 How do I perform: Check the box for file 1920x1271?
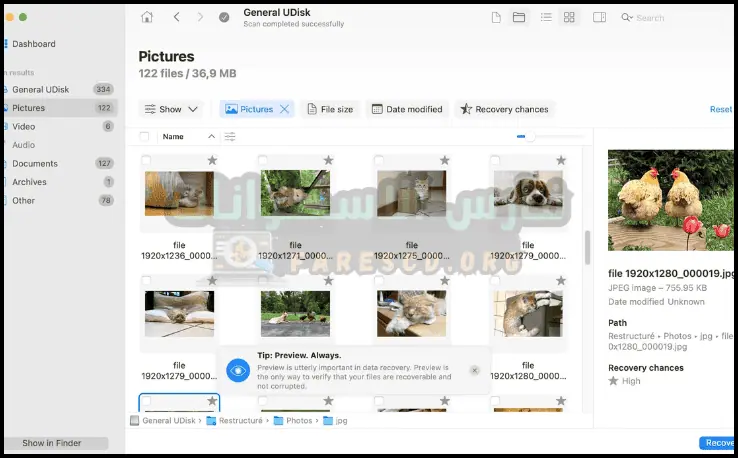(x=262, y=160)
